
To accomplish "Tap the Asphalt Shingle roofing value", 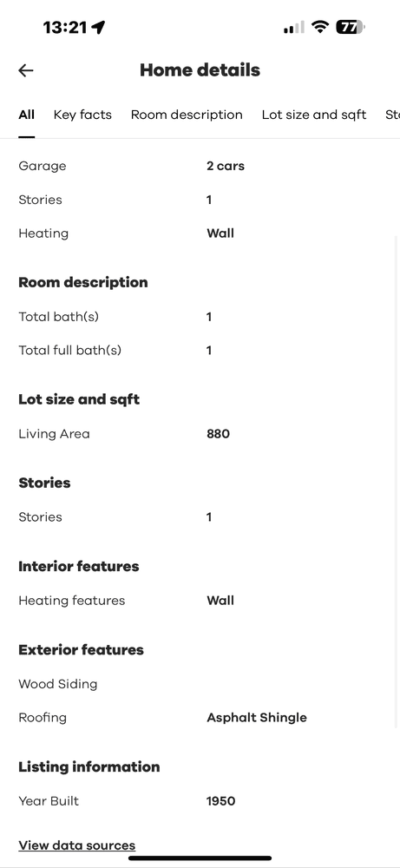I will (257, 718).
